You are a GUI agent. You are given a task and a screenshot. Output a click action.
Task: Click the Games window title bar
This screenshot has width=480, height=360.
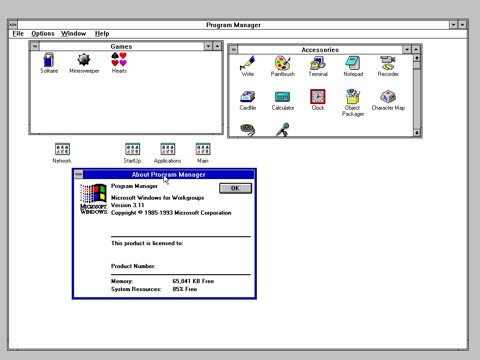pos(121,46)
